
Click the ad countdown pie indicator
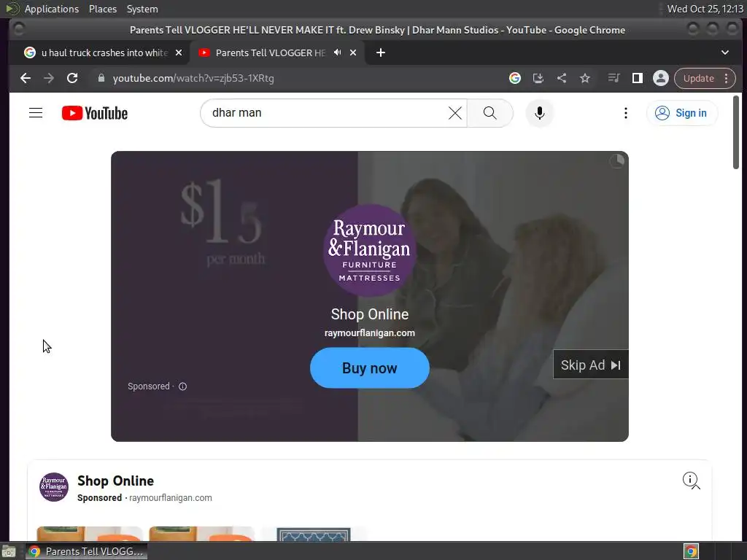(617, 161)
